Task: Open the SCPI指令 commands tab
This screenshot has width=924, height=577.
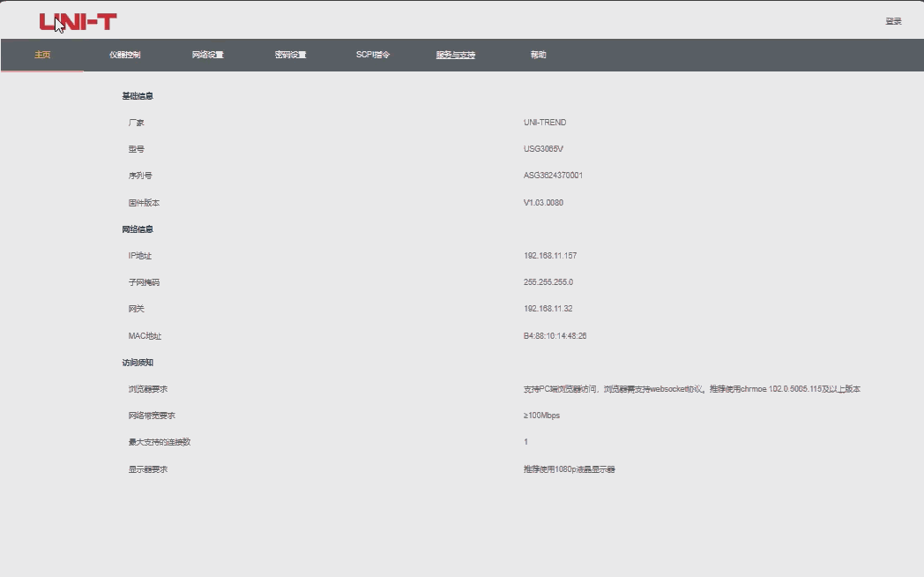Action: (372, 55)
